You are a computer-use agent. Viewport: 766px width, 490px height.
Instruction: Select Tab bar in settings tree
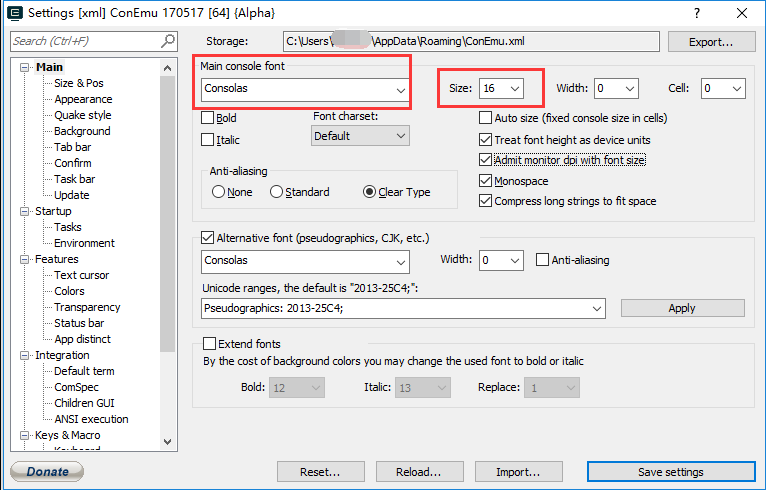pyautogui.click(x=72, y=147)
